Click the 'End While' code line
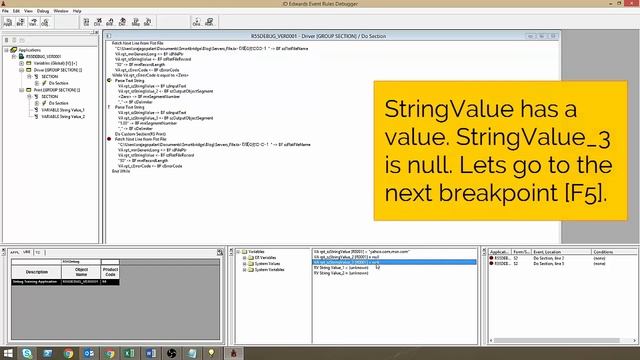Image resolution: width=640 pixels, height=360 pixels. 121,171
